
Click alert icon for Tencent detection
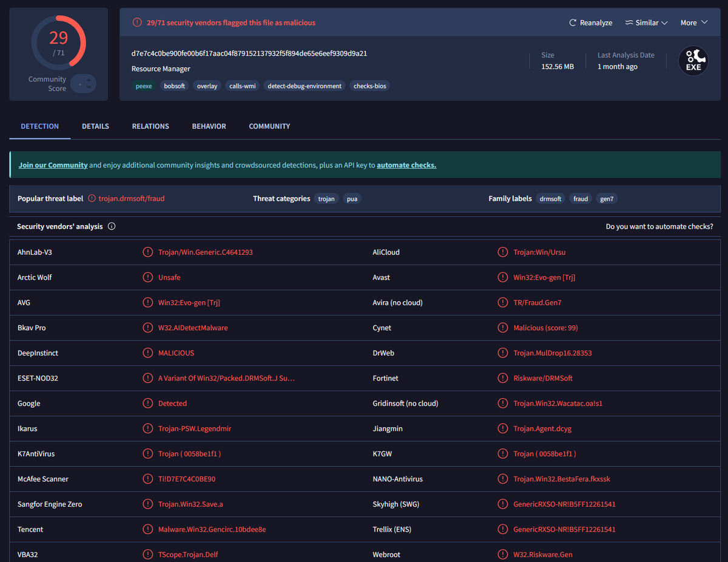(x=147, y=529)
